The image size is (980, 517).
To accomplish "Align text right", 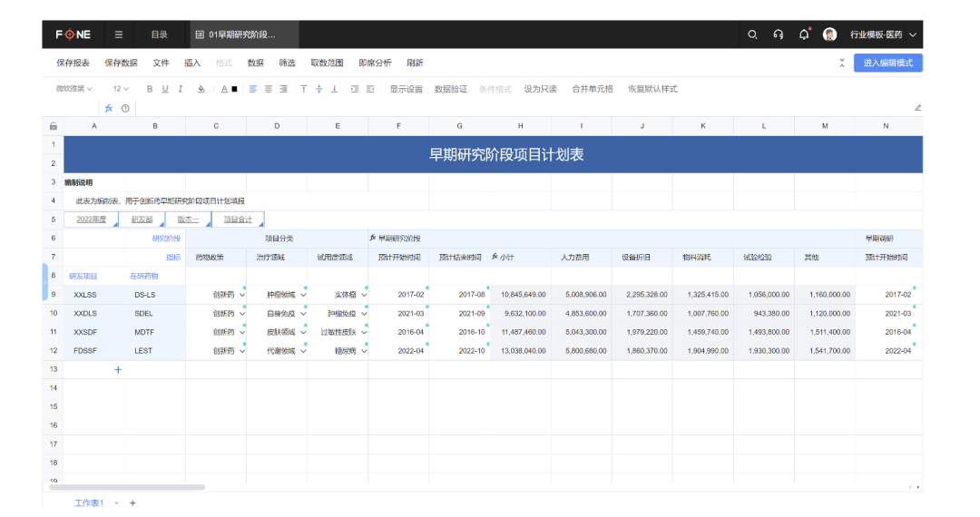I will 283,89.
